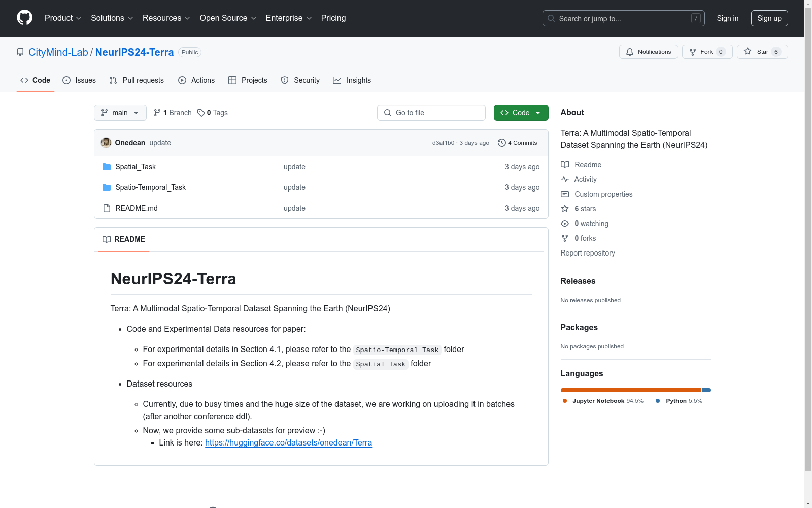
Task: Expand the Enterprise menu
Action: 288,18
